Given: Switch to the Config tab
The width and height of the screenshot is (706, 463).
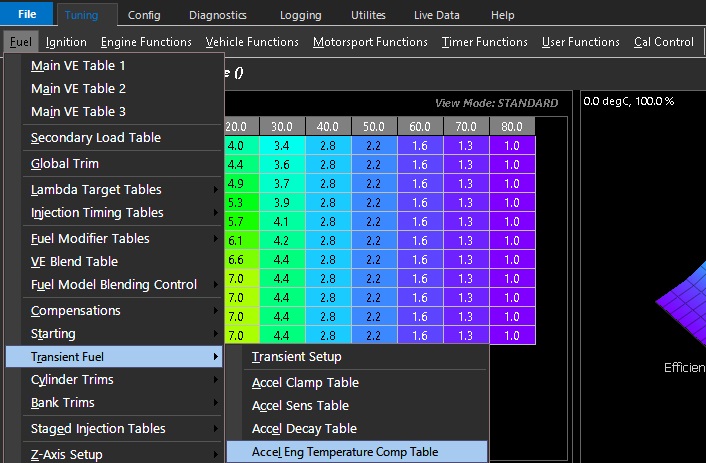Looking at the screenshot, I should pos(144,15).
